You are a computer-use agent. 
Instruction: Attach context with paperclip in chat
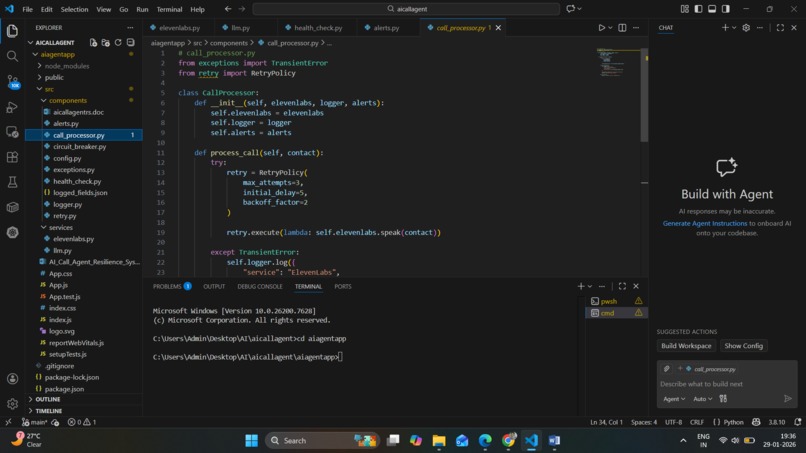pos(667,369)
